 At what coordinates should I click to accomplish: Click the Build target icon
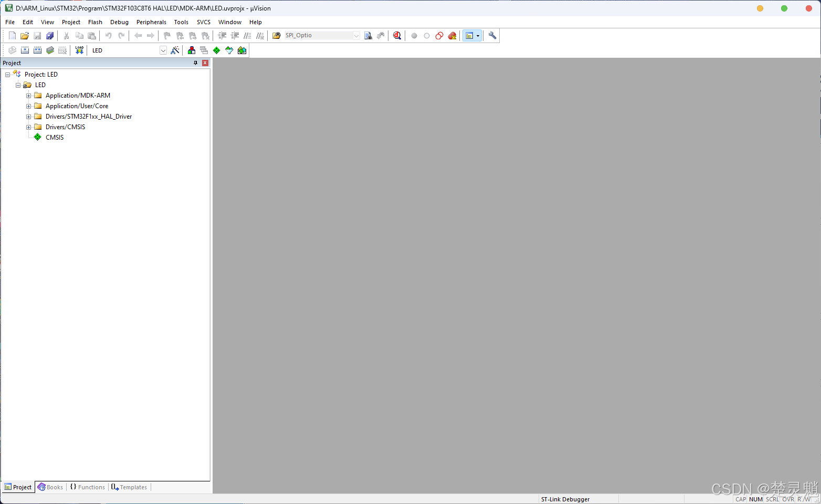coord(25,50)
